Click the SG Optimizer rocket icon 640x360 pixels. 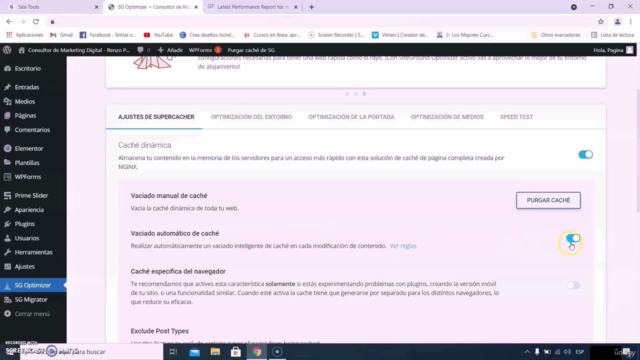[x=7, y=285]
